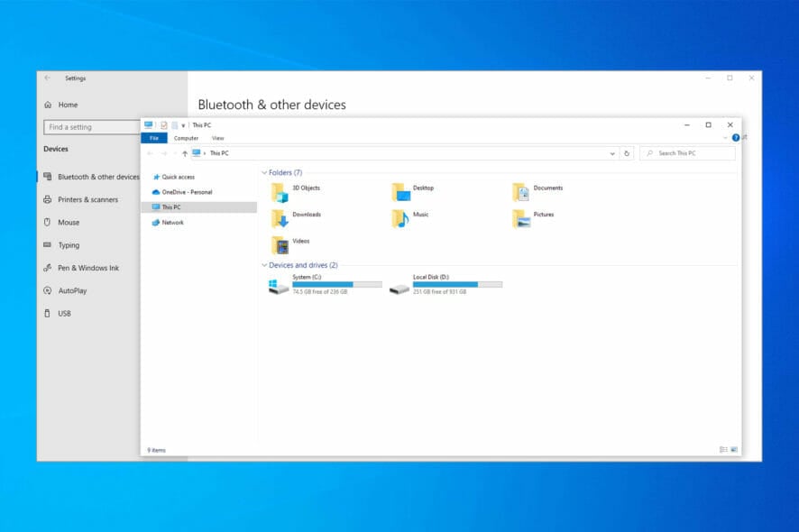
Task: Open the Pictures folder icon
Action: click(521, 219)
